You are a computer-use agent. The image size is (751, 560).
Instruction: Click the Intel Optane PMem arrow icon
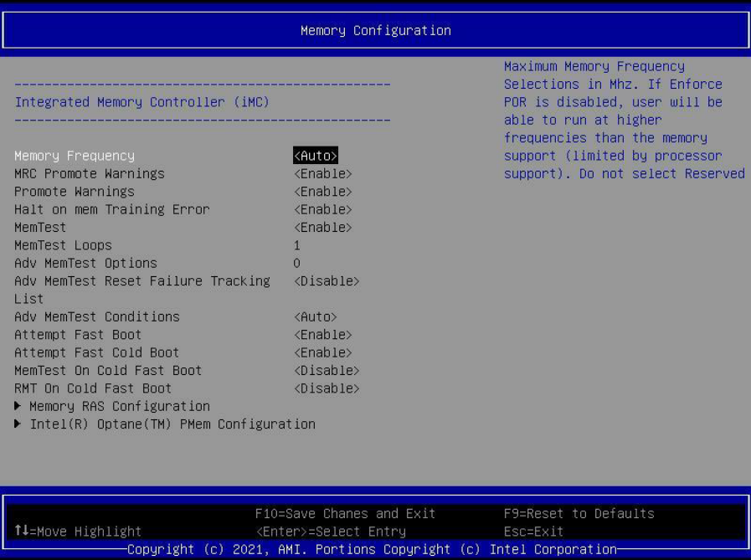coord(18,424)
